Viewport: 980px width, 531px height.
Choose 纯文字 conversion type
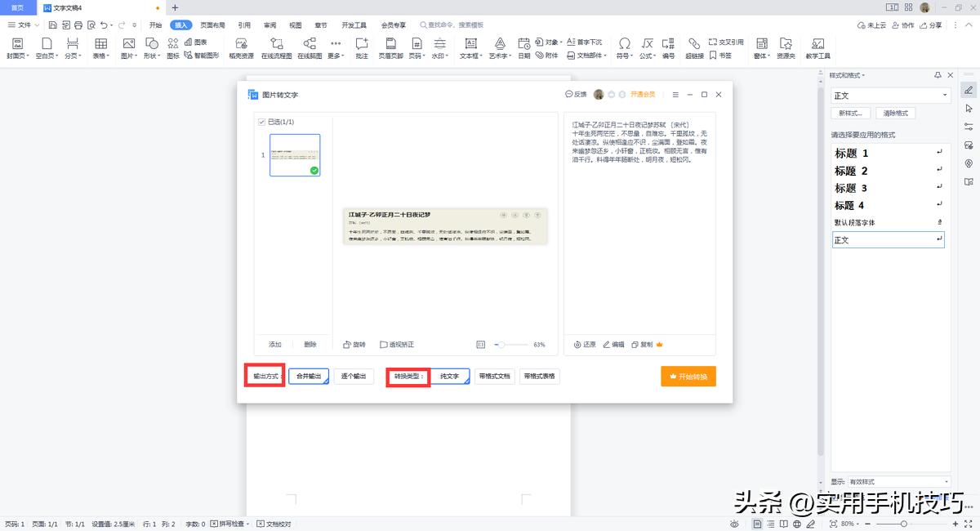[450, 377]
